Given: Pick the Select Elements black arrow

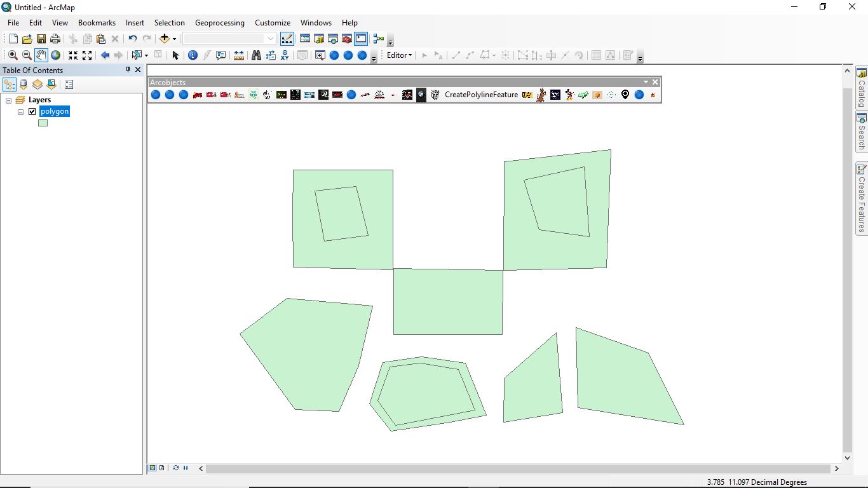Looking at the screenshot, I should [x=176, y=55].
